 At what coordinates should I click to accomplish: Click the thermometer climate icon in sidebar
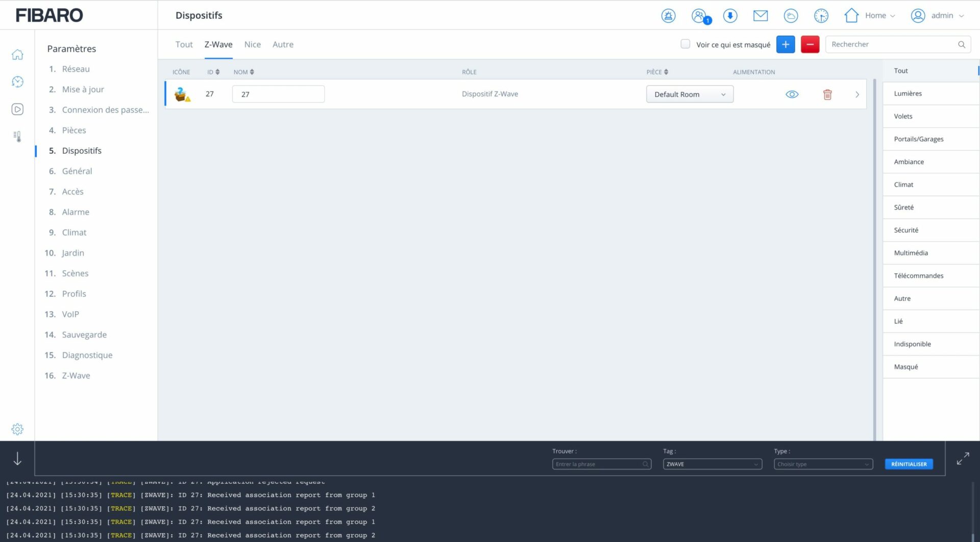(17, 136)
